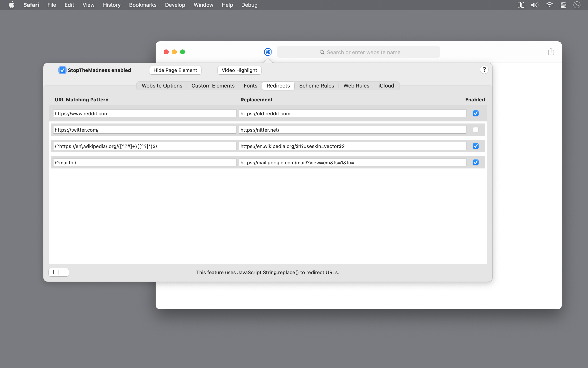Edit the useskin=vector replacement field
The width and height of the screenshot is (588, 368).
(x=353, y=146)
